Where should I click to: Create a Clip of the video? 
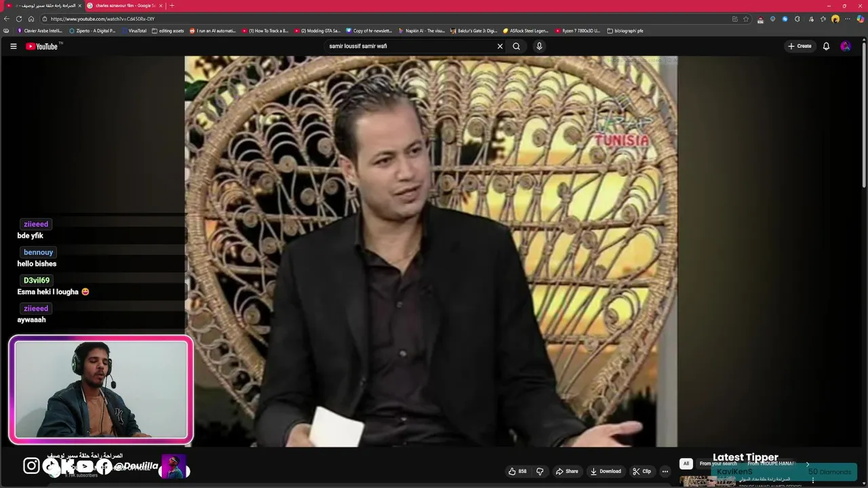point(642,471)
